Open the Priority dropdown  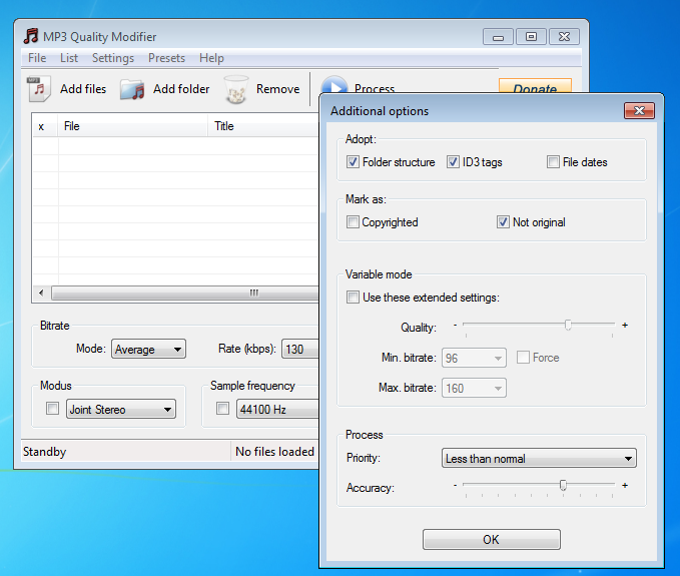pyautogui.click(x=539, y=458)
